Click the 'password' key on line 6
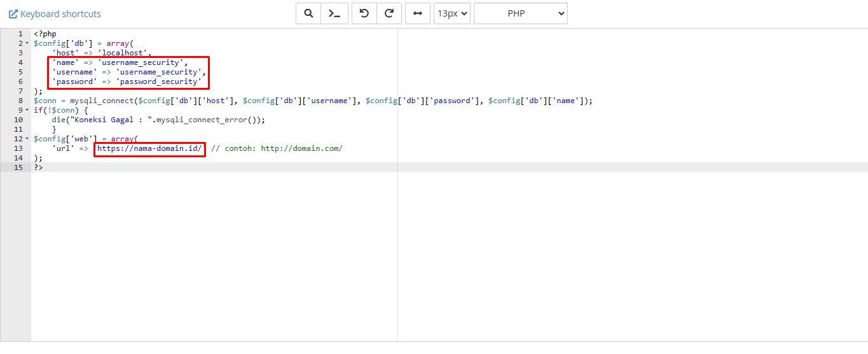This screenshot has width=868, height=354. click(x=74, y=81)
